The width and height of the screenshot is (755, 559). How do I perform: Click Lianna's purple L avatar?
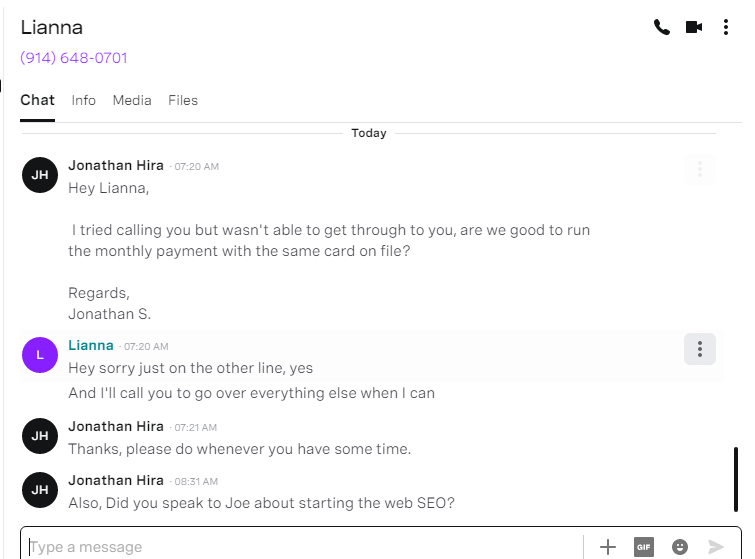pyautogui.click(x=40, y=355)
